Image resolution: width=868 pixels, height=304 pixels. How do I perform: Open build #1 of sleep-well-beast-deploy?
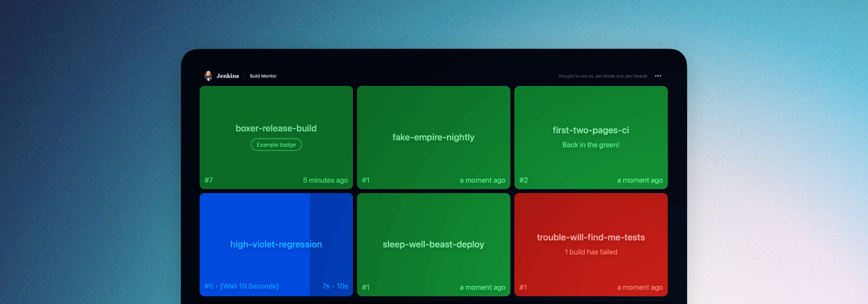(x=366, y=287)
